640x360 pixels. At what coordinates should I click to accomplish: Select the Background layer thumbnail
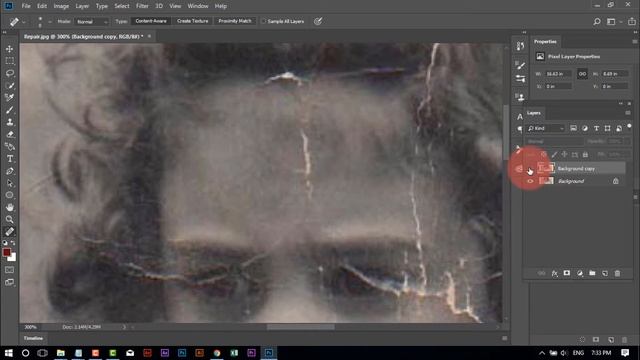(x=546, y=181)
